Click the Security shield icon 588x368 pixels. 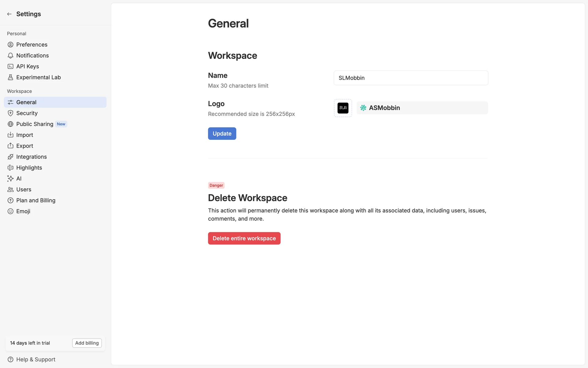pos(10,113)
